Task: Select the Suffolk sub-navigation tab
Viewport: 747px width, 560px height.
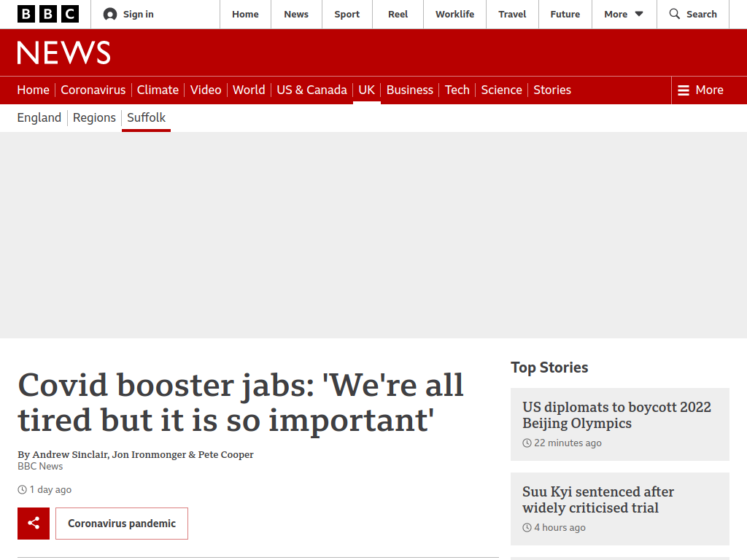Action: (x=146, y=117)
